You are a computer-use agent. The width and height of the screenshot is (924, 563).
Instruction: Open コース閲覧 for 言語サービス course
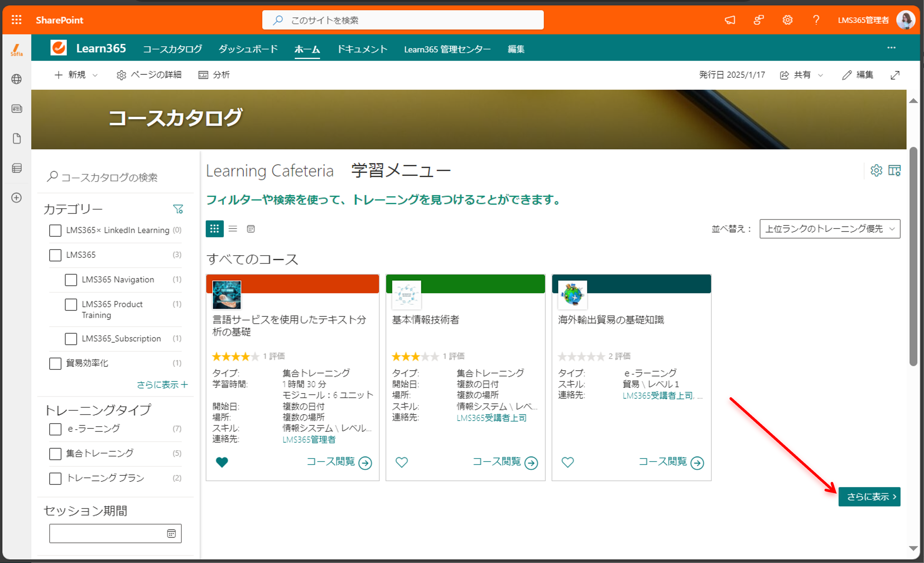(x=339, y=462)
